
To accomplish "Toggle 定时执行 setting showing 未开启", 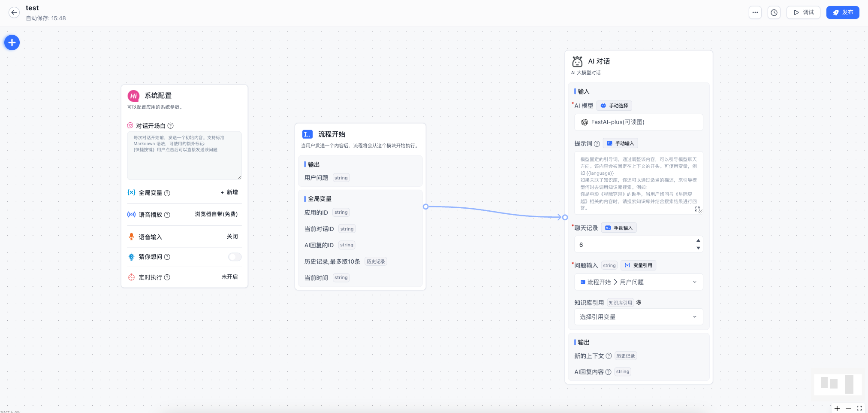I will [x=229, y=277].
